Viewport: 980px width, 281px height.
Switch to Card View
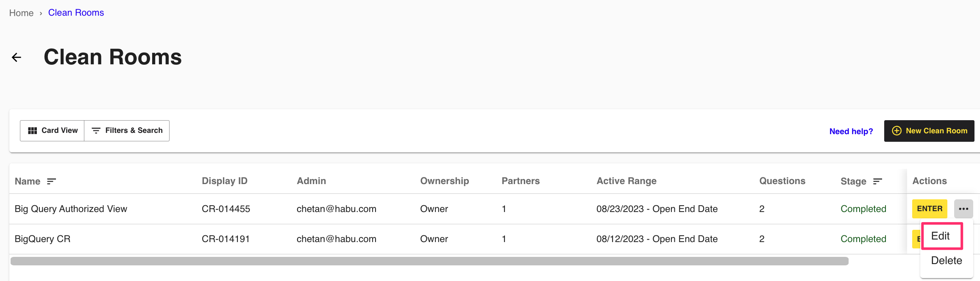coord(53,131)
